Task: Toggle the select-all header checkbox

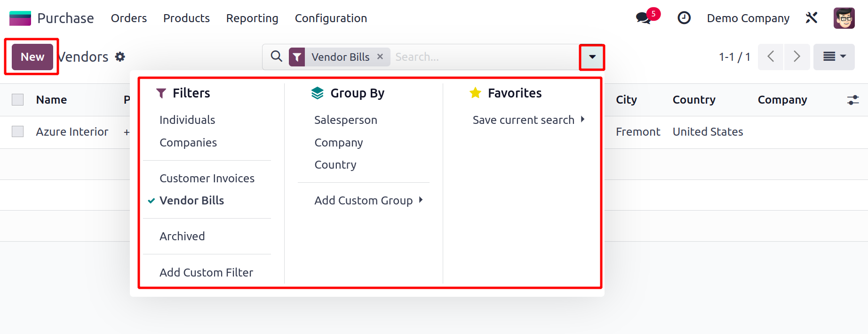Action: 18,100
